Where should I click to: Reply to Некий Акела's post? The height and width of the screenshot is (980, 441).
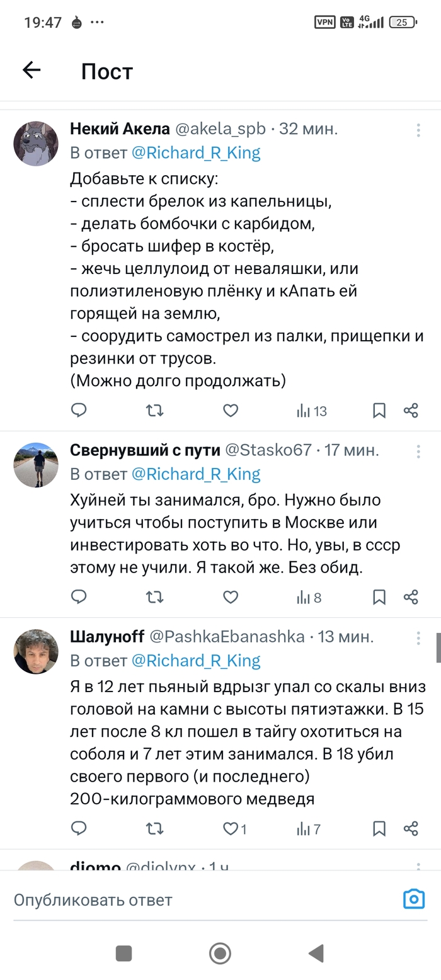[x=79, y=411]
